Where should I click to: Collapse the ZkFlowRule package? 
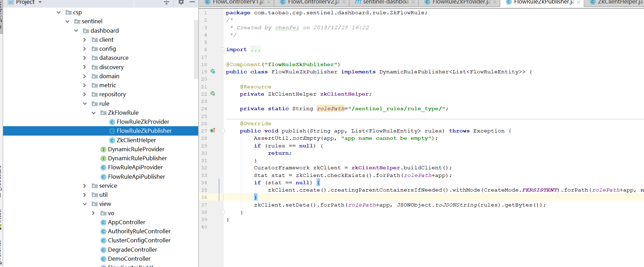coord(93,113)
